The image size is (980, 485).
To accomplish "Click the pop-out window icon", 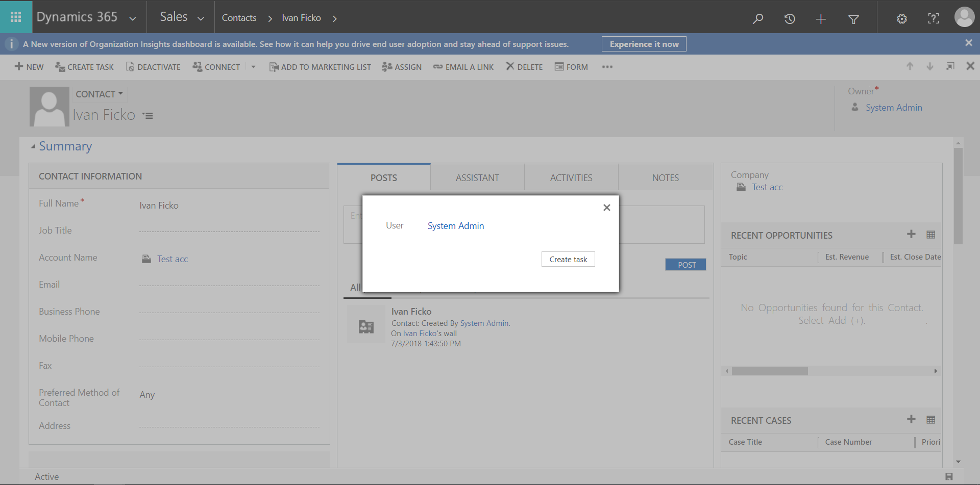I will coord(950,66).
